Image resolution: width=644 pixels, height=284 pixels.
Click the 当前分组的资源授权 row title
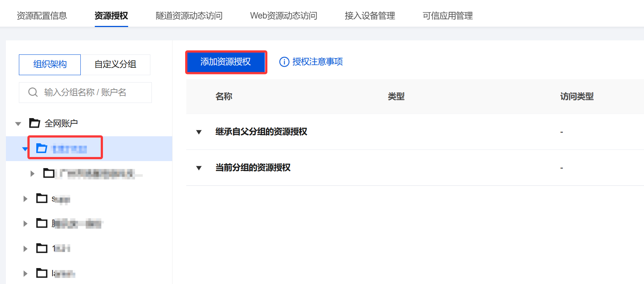coord(253,168)
